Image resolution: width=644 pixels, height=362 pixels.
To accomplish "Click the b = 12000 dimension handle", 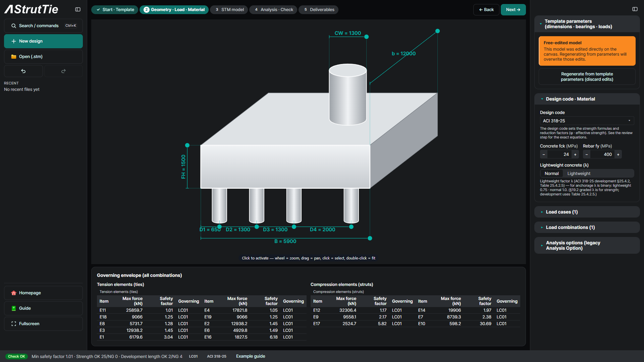I will (437, 31).
